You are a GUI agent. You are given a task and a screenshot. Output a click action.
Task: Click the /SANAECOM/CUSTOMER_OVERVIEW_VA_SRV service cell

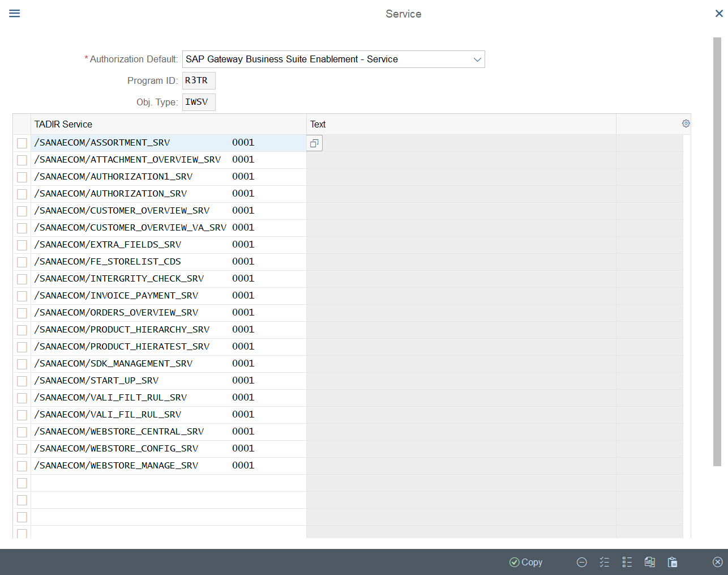pyautogui.click(x=169, y=228)
